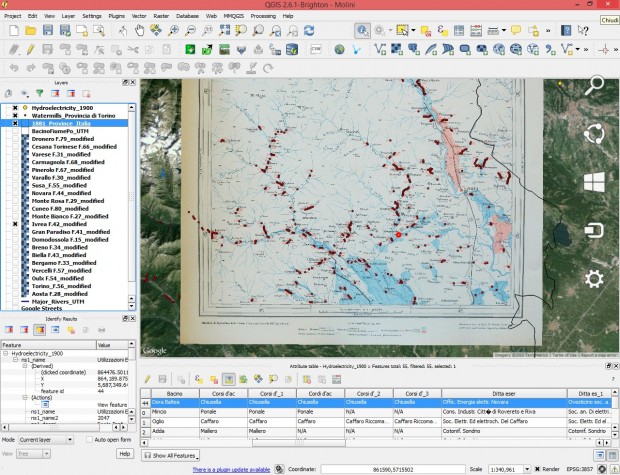Click the attribute table horizontal scrollbar
The height and width of the screenshot is (475, 620).
coord(299,443)
